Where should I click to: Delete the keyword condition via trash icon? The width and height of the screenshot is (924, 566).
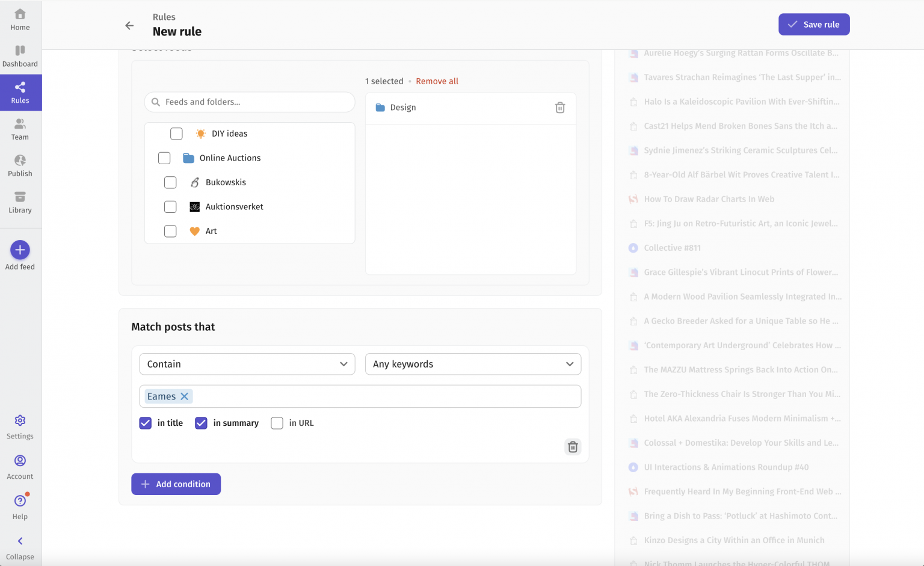coord(573,447)
